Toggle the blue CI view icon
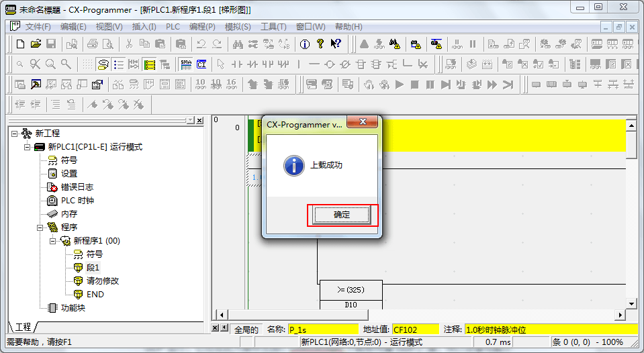 coord(201,64)
